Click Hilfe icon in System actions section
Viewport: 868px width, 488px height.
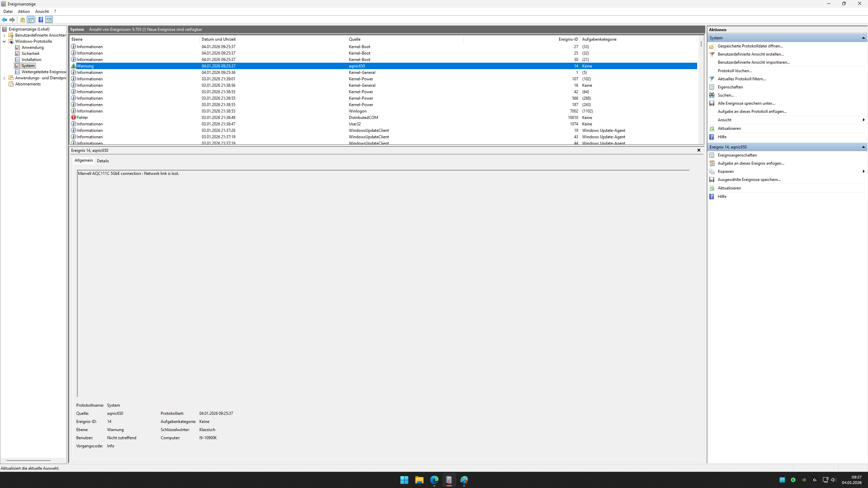click(x=712, y=137)
